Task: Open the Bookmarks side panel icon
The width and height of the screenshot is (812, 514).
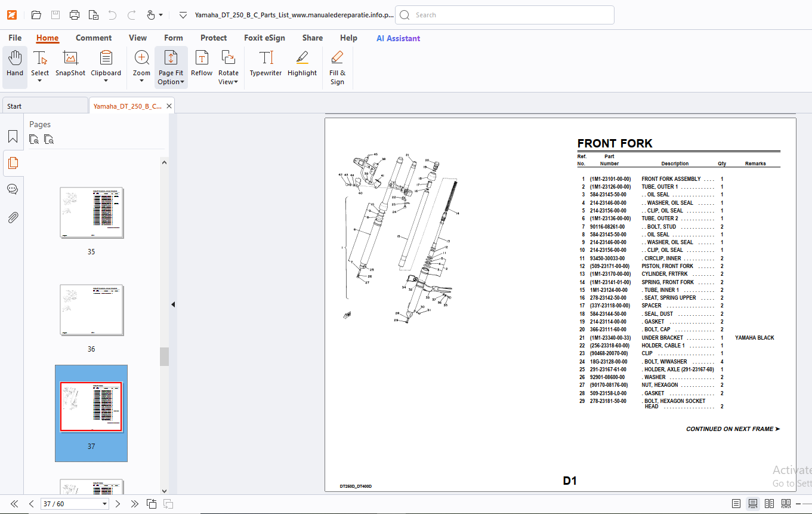Action: pos(13,137)
